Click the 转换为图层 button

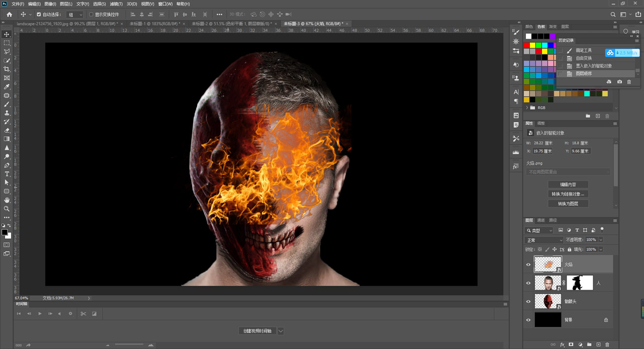pos(568,204)
